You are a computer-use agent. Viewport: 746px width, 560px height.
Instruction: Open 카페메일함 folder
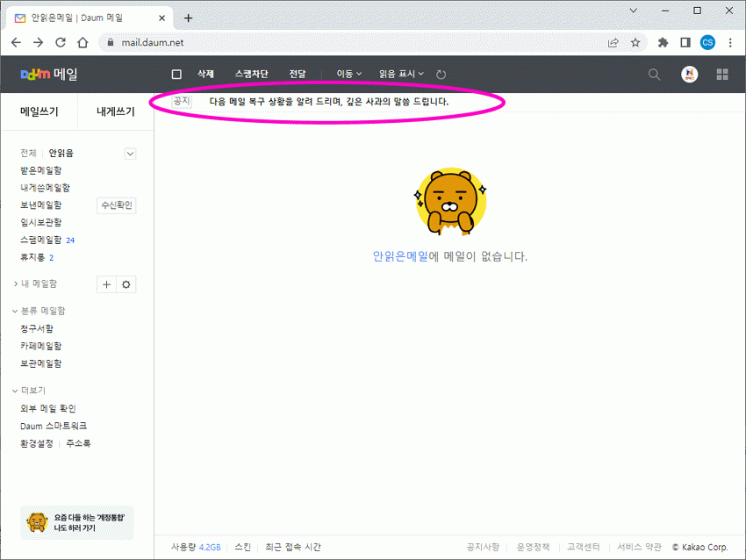[41, 346]
